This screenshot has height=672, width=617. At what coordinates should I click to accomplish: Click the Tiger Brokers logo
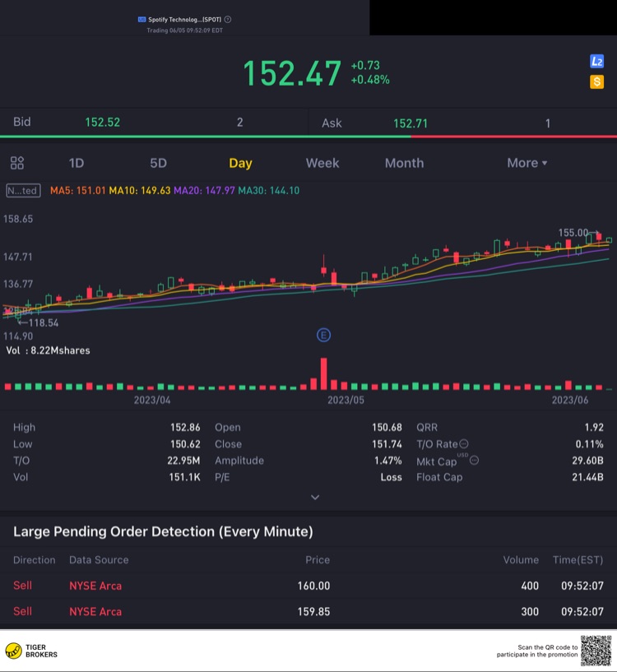point(31,651)
